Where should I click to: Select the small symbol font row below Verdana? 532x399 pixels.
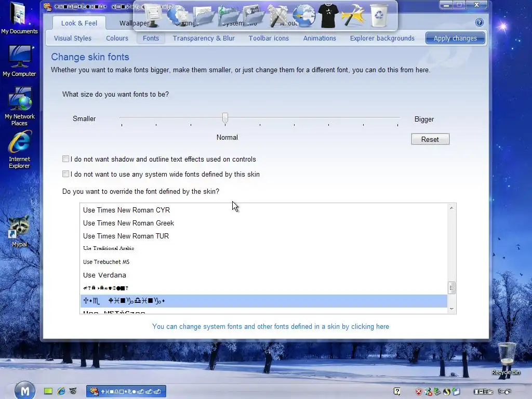(x=263, y=288)
